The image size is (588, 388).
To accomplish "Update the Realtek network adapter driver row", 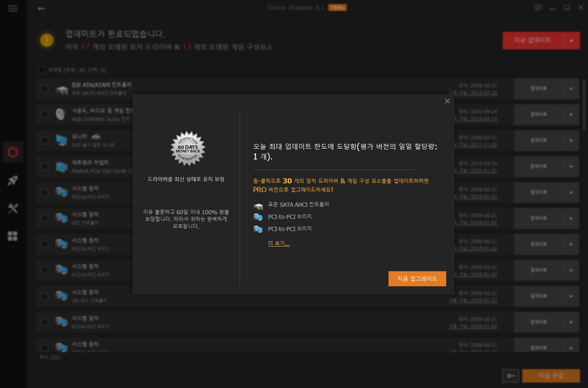I will (x=538, y=167).
